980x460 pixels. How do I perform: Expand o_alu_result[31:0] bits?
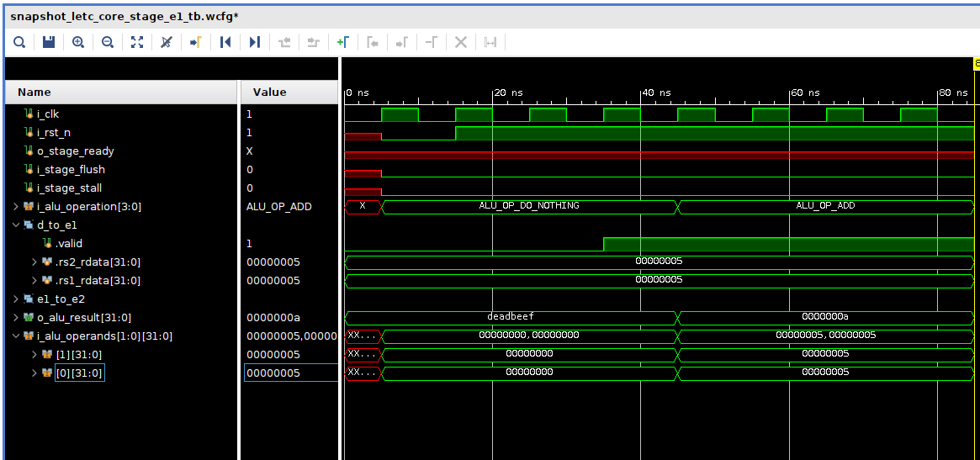point(16,318)
